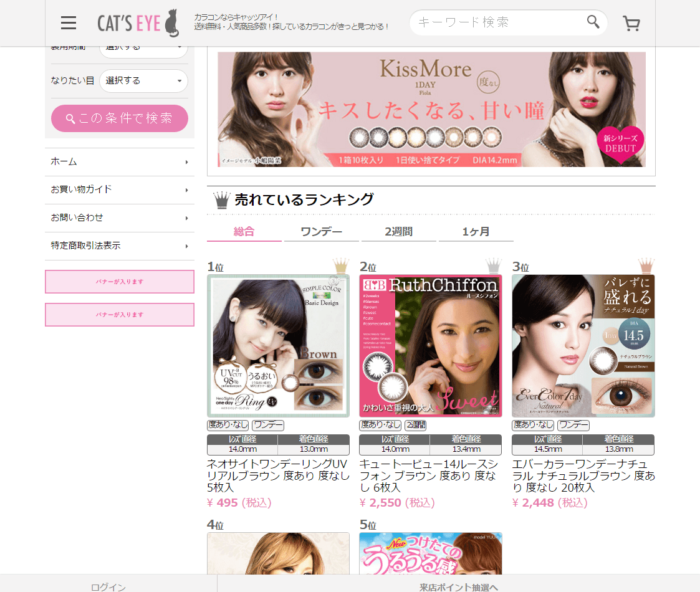
Task: Click the gold crown icon for 1位
Action: [340, 265]
